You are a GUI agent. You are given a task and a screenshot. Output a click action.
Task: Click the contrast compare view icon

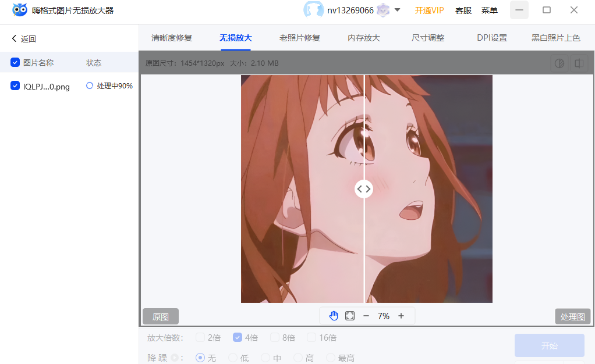pyautogui.click(x=559, y=63)
